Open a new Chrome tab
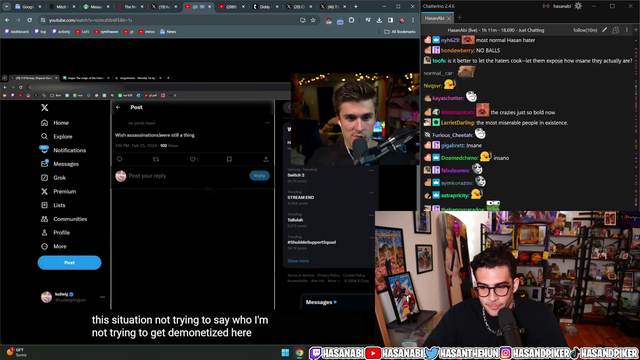 click(x=356, y=7)
